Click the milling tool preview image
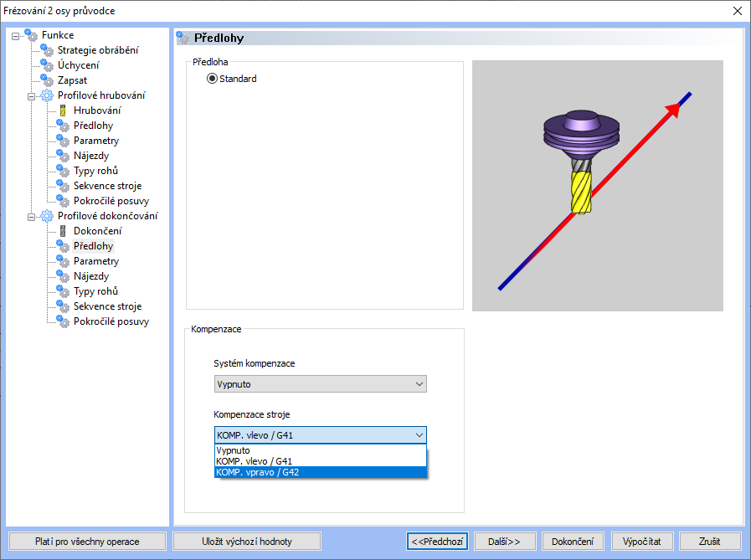 tap(598, 186)
